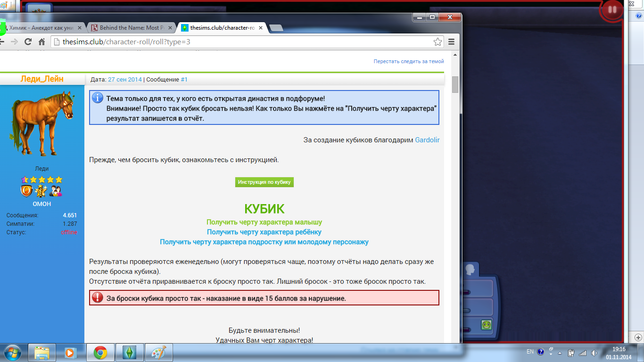This screenshot has height=362, width=644.
Task: Click the Инструкция по кубику button
Action: coord(264,182)
